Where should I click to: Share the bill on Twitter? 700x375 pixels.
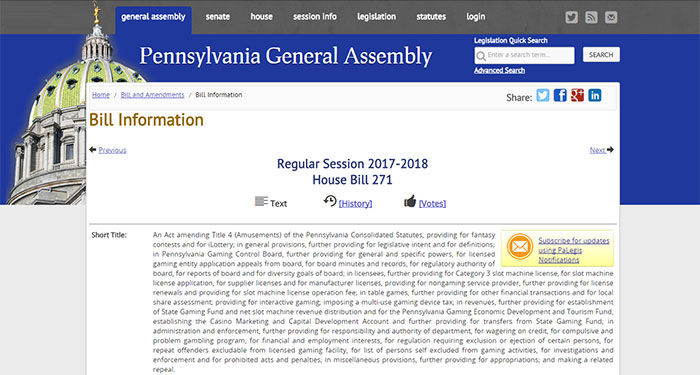tap(543, 95)
